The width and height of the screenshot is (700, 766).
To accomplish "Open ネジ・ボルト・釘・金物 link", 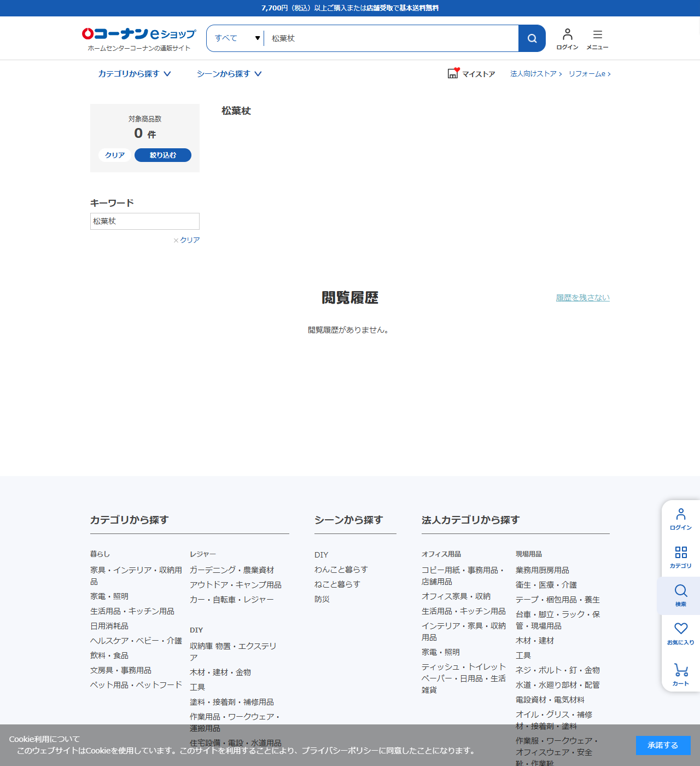I will pyautogui.click(x=558, y=670).
